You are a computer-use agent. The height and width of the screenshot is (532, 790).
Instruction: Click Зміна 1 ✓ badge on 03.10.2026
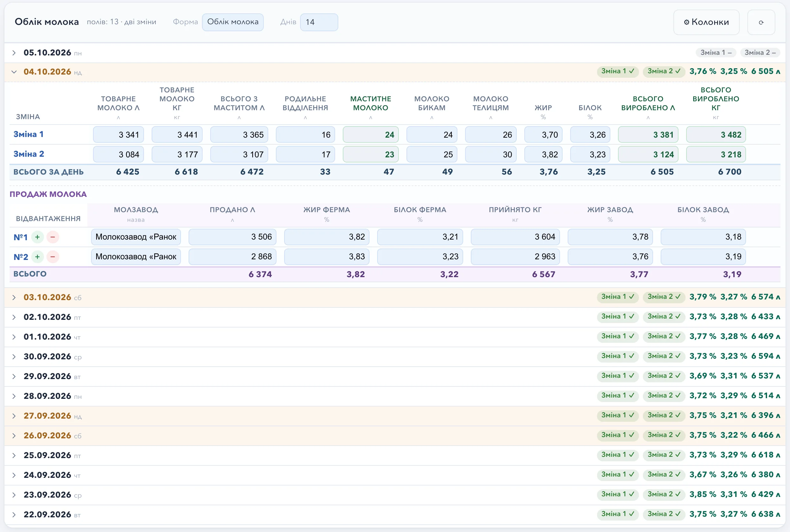(618, 297)
